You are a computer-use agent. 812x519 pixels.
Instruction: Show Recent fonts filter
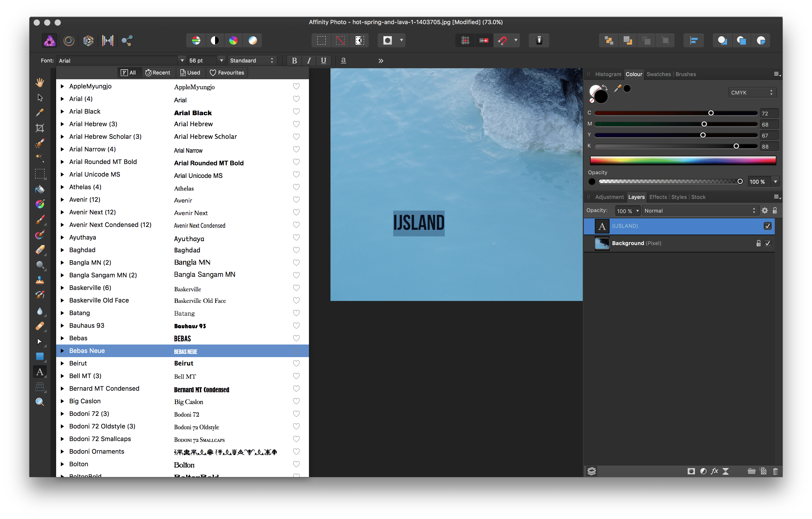tap(158, 73)
